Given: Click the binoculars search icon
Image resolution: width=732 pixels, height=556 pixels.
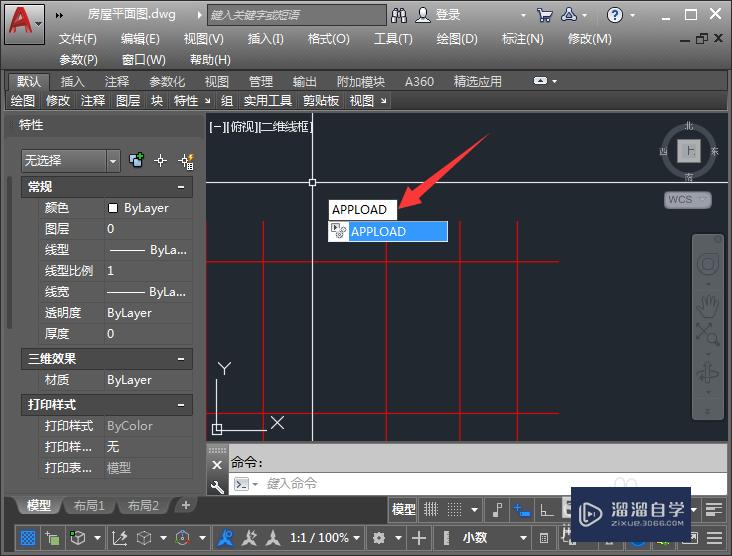Looking at the screenshot, I should point(399,15).
